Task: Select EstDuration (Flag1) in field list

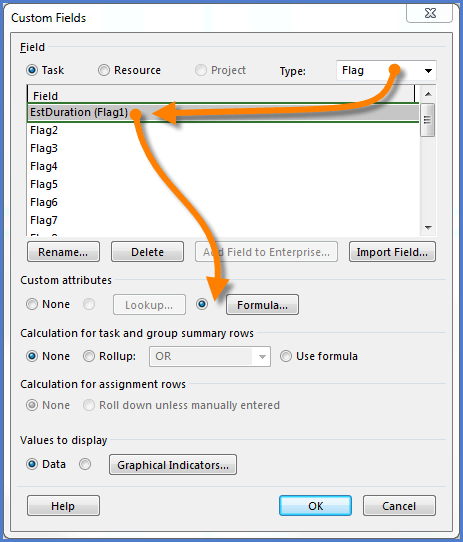Action: (223, 112)
